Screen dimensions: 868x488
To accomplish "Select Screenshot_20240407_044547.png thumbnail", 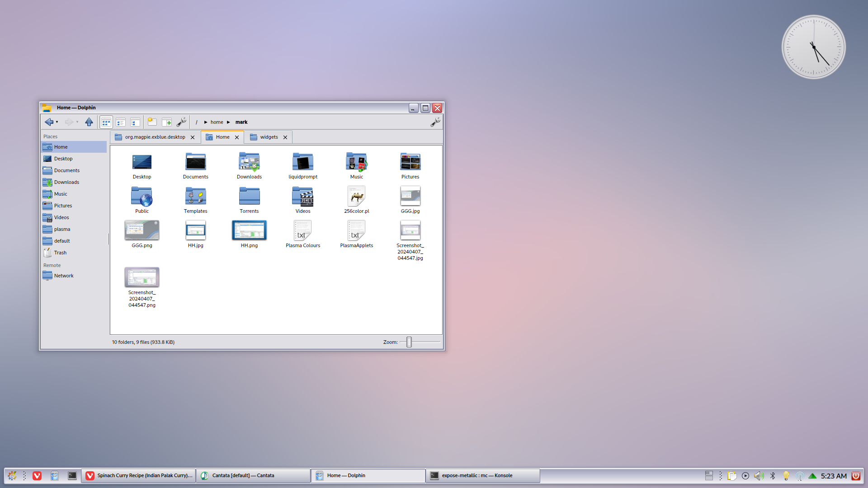I will coord(142,277).
